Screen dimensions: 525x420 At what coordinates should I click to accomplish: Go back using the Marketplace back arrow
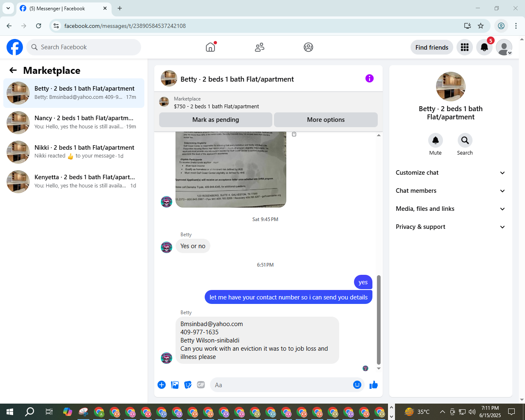[13, 70]
